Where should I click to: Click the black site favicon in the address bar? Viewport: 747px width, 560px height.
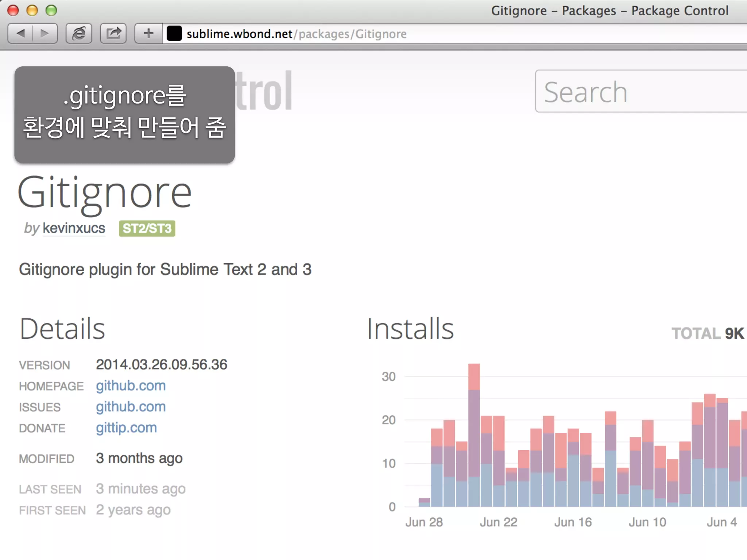tap(174, 34)
